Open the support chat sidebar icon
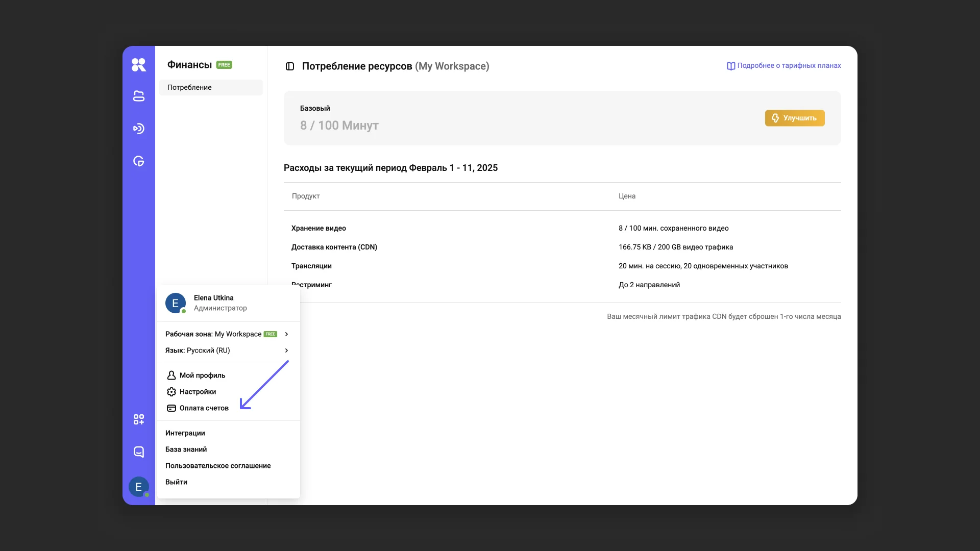Image resolution: width=980 pixels, height=551 pixels. 138,452
